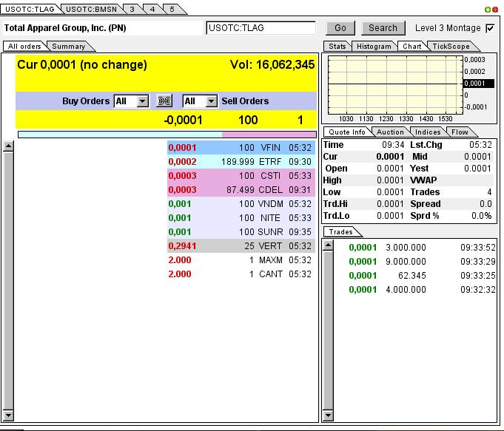Click the Trades list scroll-down arrow
This screenshot has width=504, height=431.
pyautogui.click(x=329, y=415)
